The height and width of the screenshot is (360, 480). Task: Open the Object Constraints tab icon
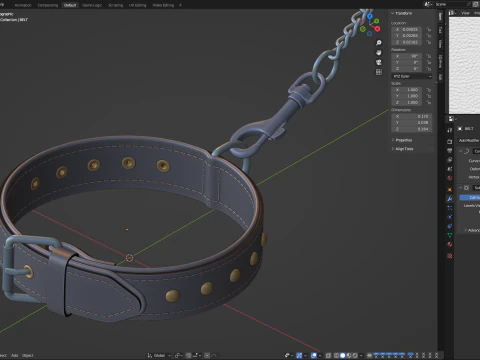[450, 226]
